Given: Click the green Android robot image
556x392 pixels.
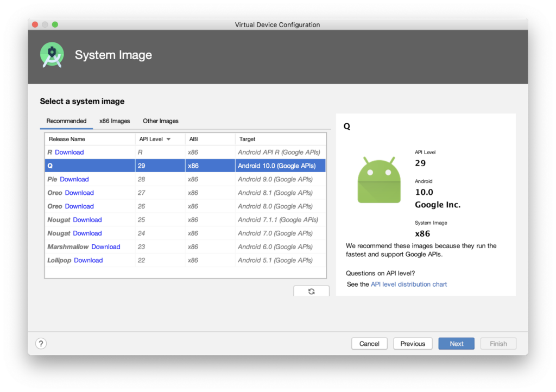Looking at the screenshot, I should [378, 180].
